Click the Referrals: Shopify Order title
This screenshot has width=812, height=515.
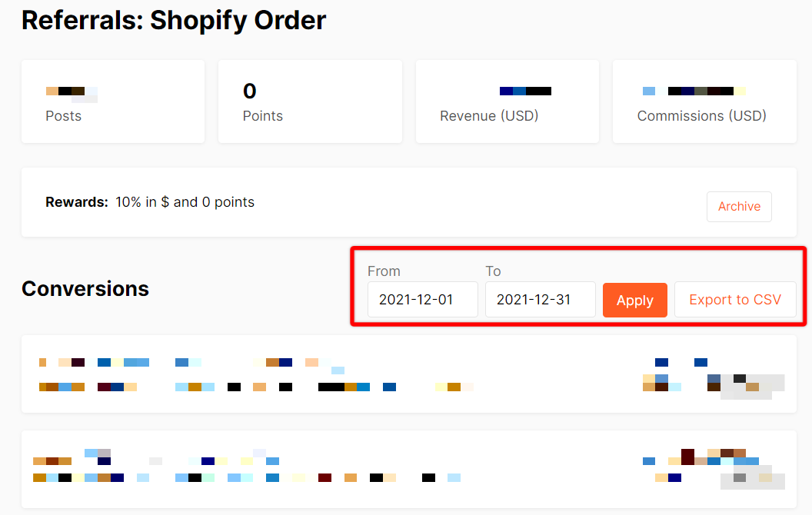click(174, 21)
